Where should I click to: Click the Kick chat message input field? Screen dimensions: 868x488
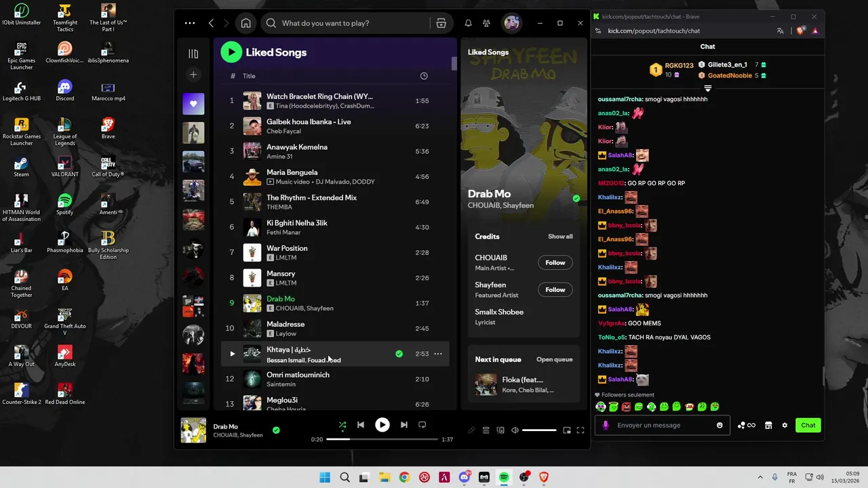661,425
